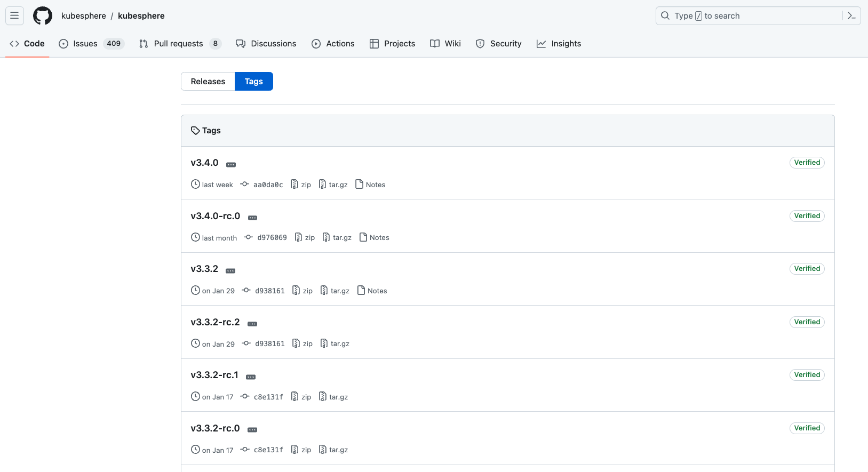Expand v3.3.2-rc.1 tag message ellipsis
Viewport: 868px width, 472px height.
click(x=251, y=377)
